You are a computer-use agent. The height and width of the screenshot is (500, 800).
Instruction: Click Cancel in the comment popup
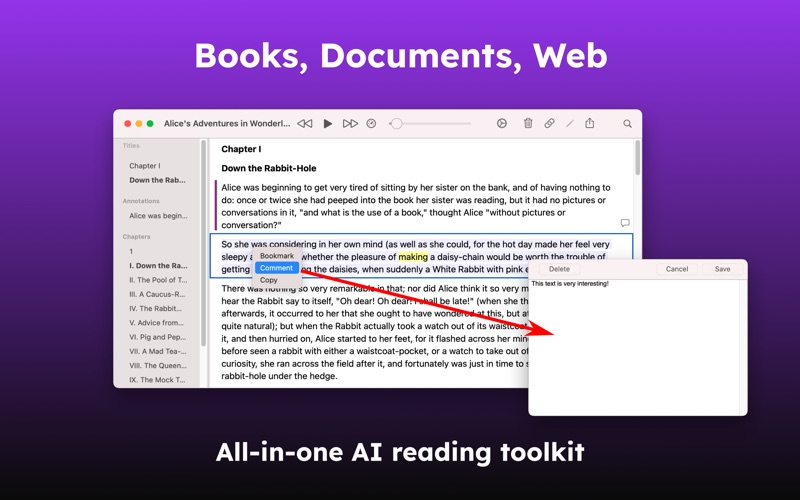pyautogui.click(x=677, y=269)
